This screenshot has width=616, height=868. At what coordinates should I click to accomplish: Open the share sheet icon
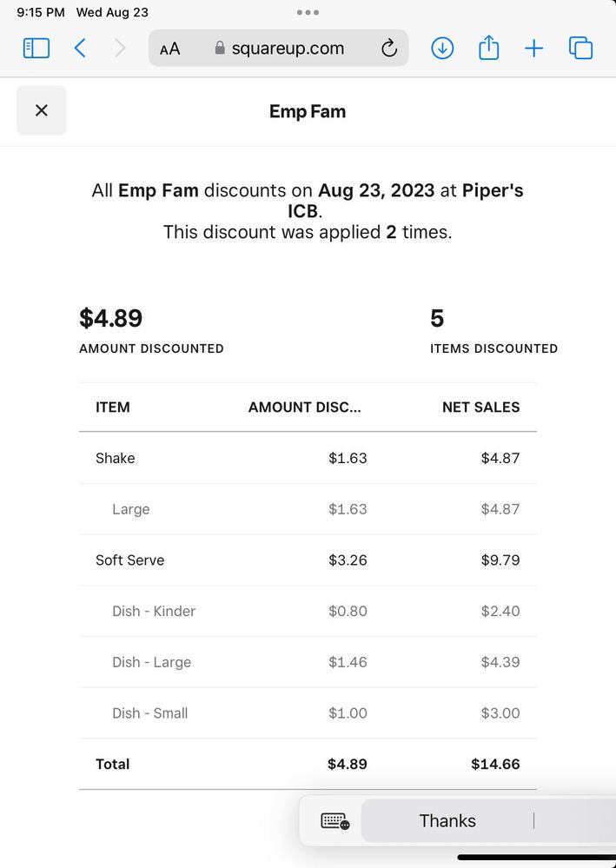tap(489, 48)
